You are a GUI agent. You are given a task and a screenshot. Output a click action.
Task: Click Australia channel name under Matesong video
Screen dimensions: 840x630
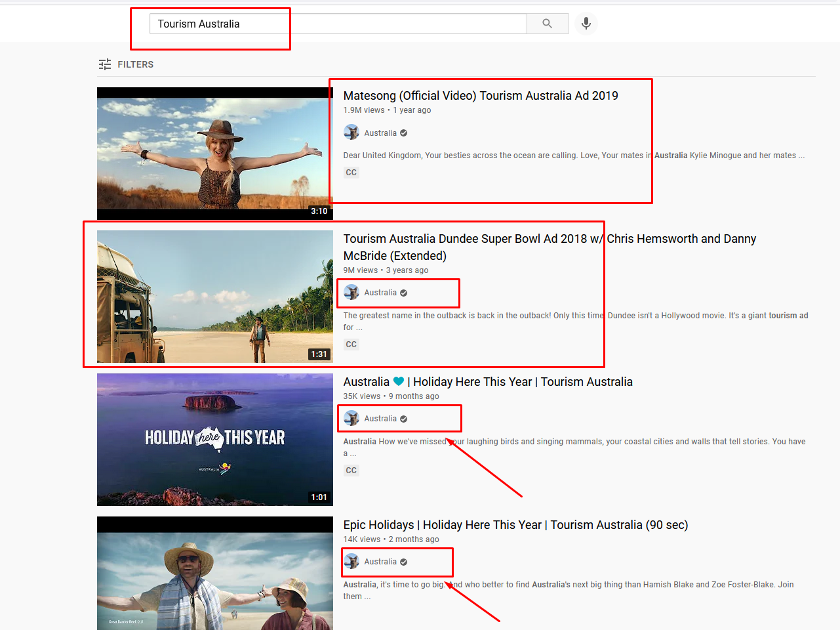(380, 133)
